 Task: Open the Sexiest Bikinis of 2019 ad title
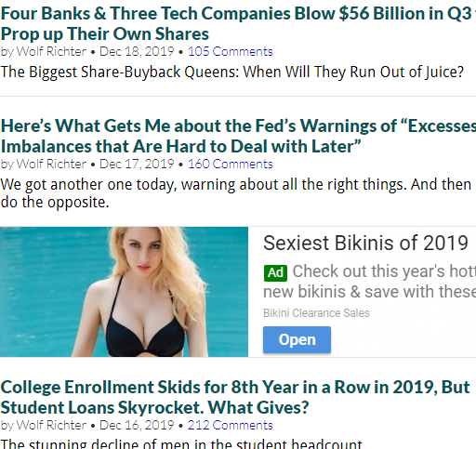pyautogui.click(x=365, y=243)
